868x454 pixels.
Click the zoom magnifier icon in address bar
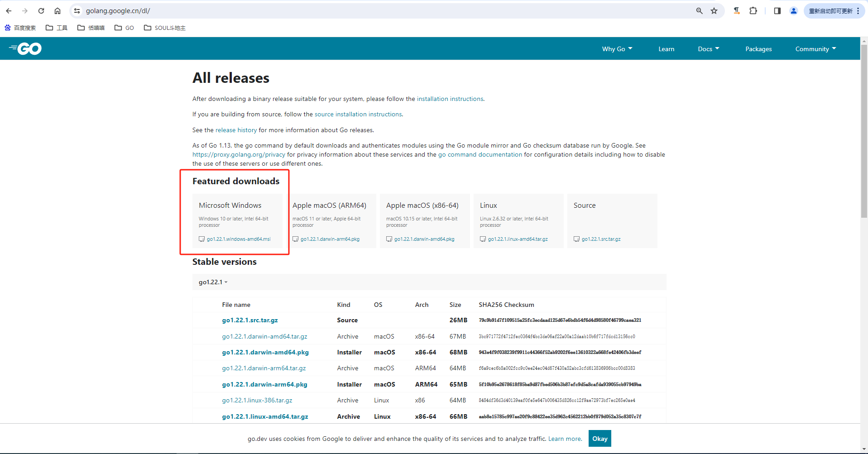[x=700, y=11]
